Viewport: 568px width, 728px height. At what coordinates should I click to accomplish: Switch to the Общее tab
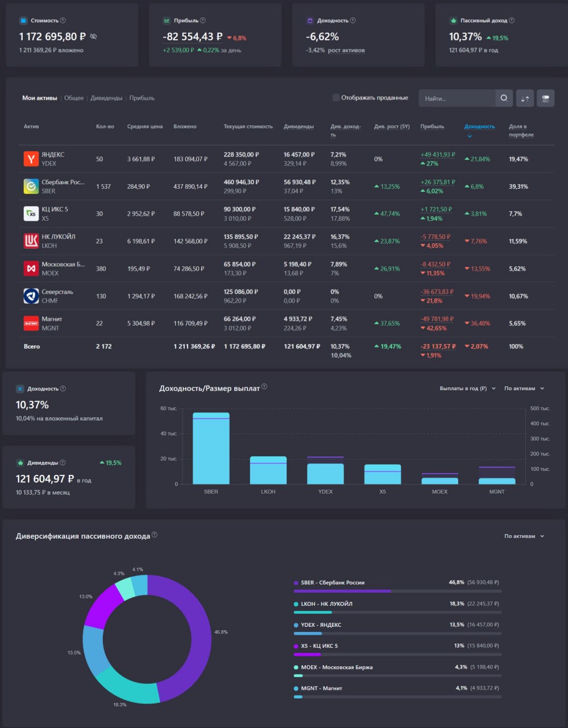click(x=74, y=98)
